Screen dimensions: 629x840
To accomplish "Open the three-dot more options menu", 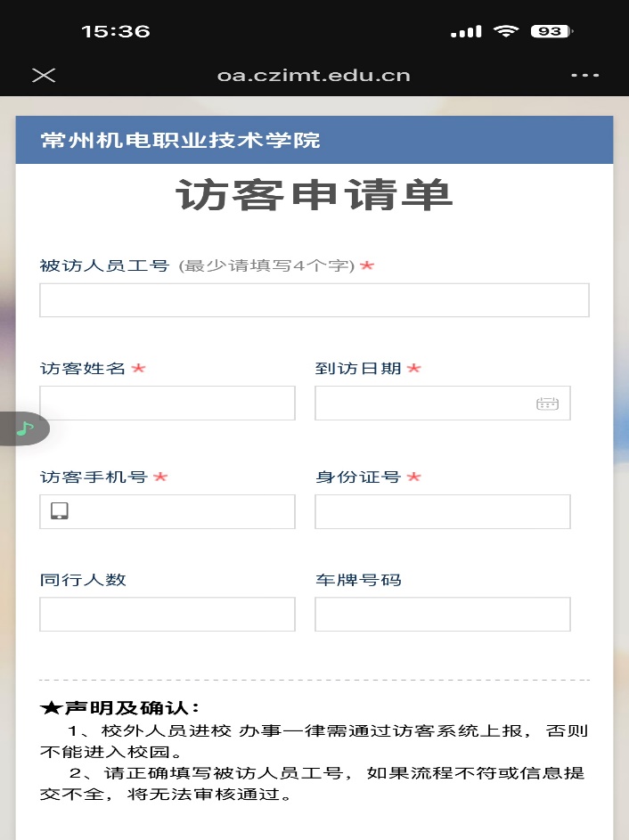I will (x=584, y=75).
